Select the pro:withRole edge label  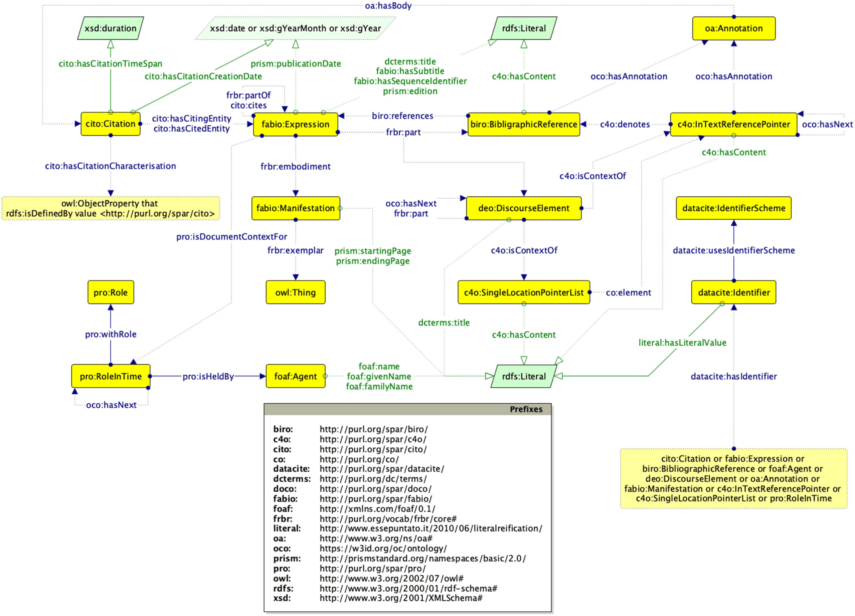point(111,334)
